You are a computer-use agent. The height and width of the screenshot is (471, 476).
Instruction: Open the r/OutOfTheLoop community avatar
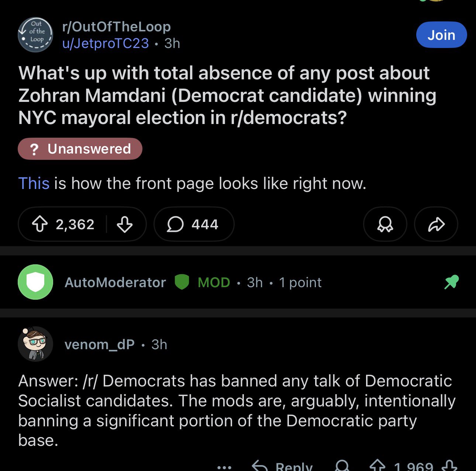[x=35, y=35]
